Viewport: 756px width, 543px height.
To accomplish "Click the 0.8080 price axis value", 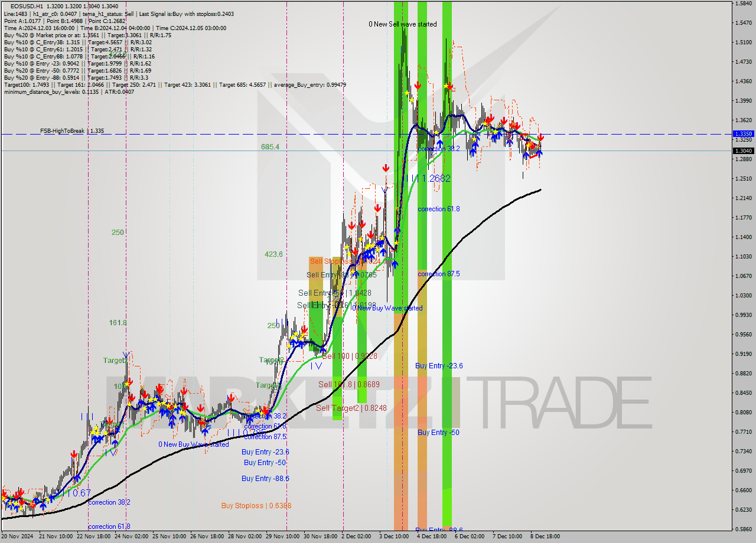I will click(x=742, y=413).
